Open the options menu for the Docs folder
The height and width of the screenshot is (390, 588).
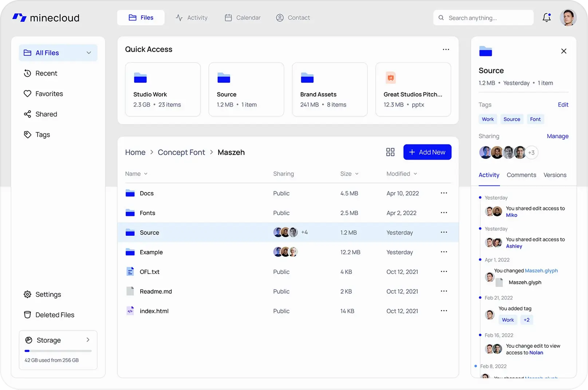click(443, 193)
